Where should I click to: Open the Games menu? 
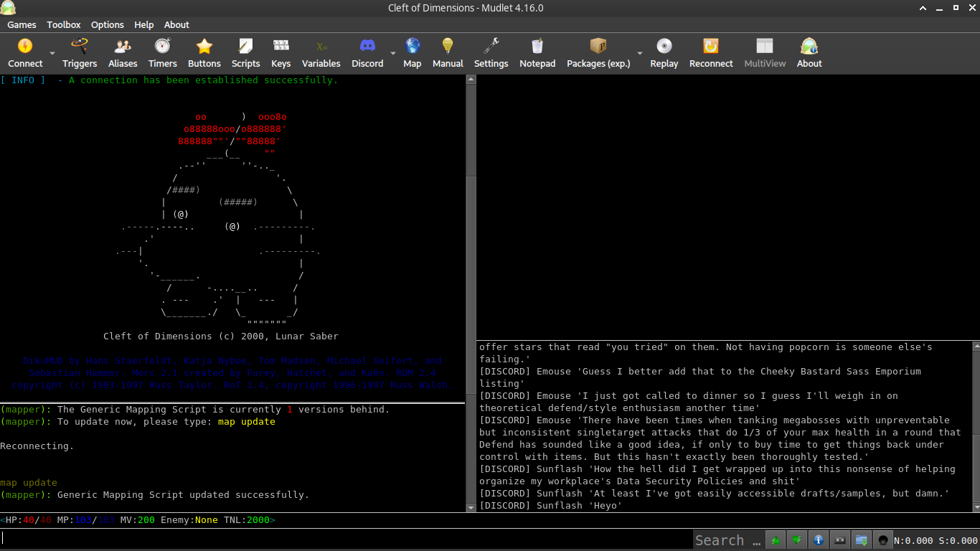click(x=22, y=24)
